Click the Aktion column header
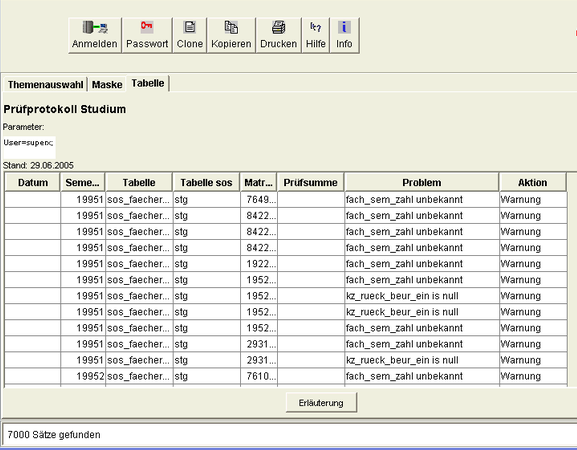This screenshot has width=577, height=450. pyautogui.click(x=532, y=183)
